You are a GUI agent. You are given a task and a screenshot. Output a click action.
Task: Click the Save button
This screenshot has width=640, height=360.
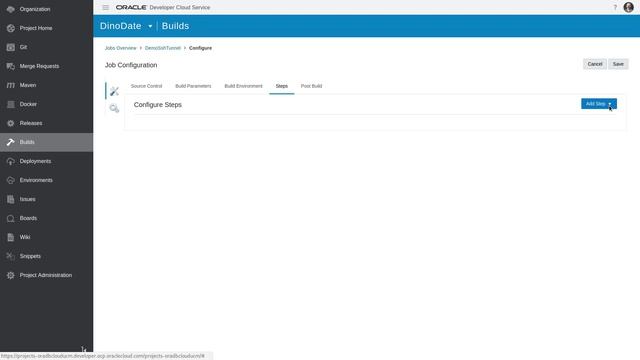pos(618,64)
